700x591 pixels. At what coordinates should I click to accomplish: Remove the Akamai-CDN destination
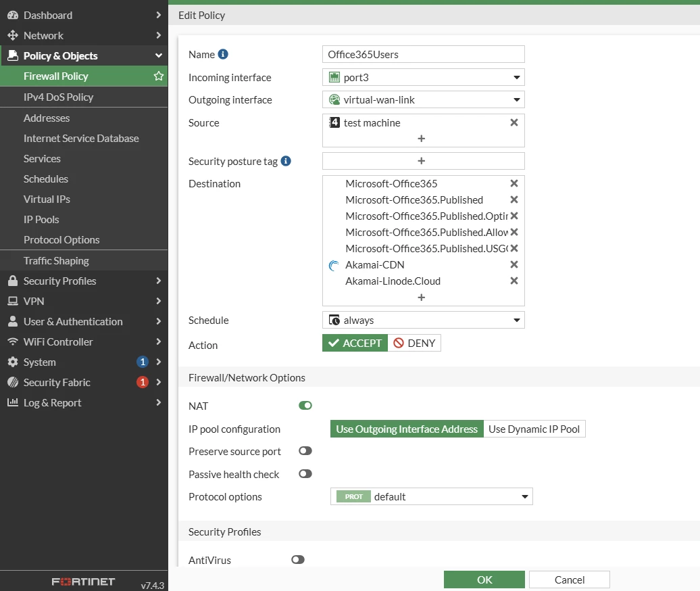point(514,264)
